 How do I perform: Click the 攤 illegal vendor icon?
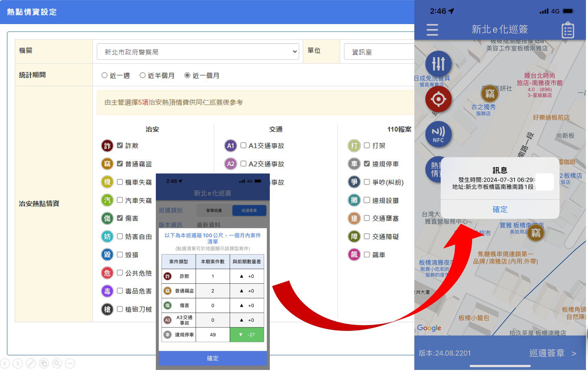(354, 200)
